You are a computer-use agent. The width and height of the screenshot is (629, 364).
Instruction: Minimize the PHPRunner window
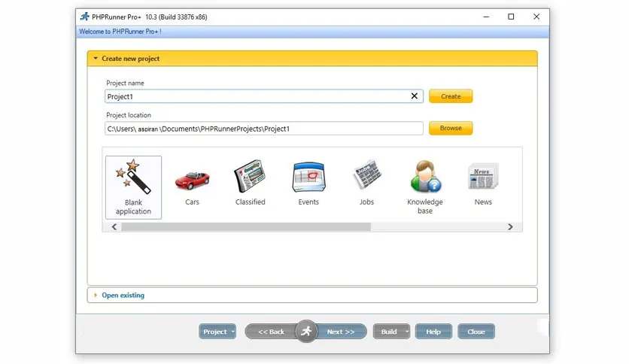[486, 17]
